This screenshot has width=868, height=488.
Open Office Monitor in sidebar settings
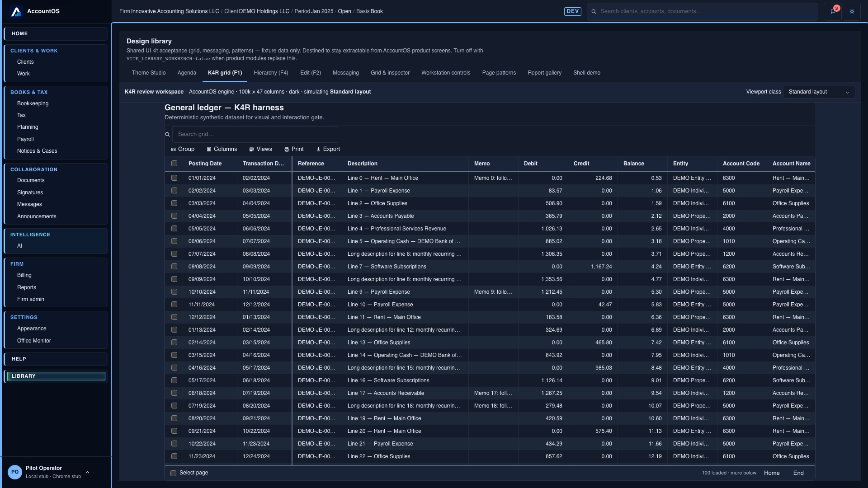click(x=34, y=341)
